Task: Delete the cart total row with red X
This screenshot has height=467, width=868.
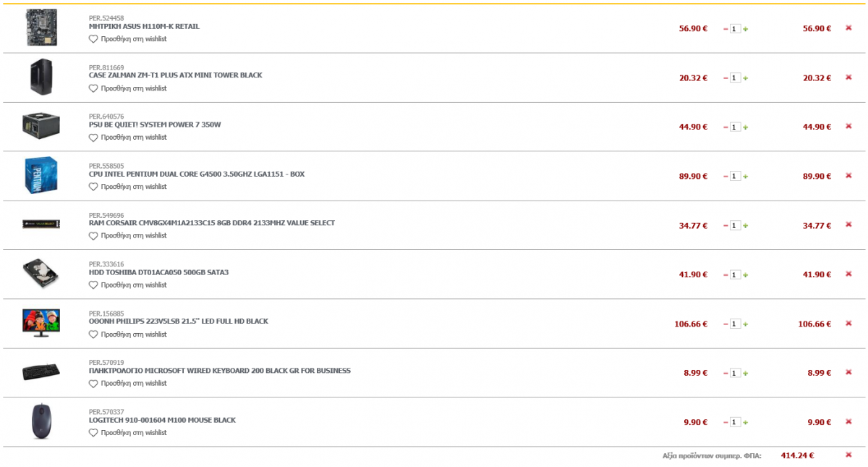Action: 848,455
